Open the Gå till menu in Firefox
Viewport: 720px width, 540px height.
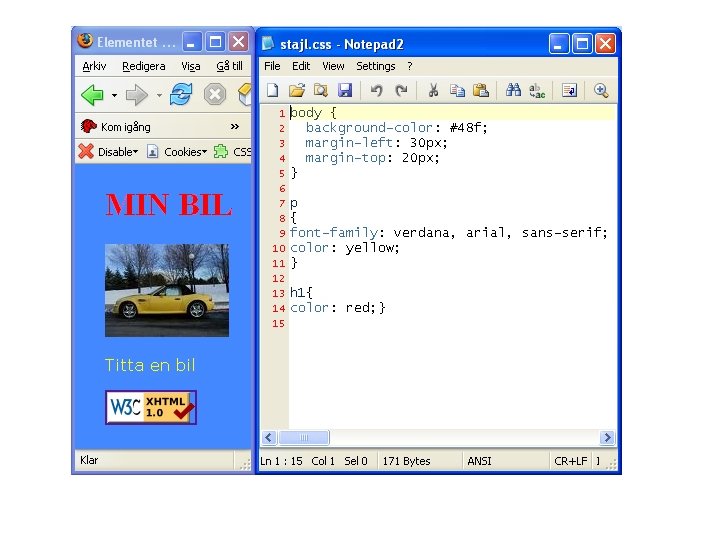click(230, 66)
